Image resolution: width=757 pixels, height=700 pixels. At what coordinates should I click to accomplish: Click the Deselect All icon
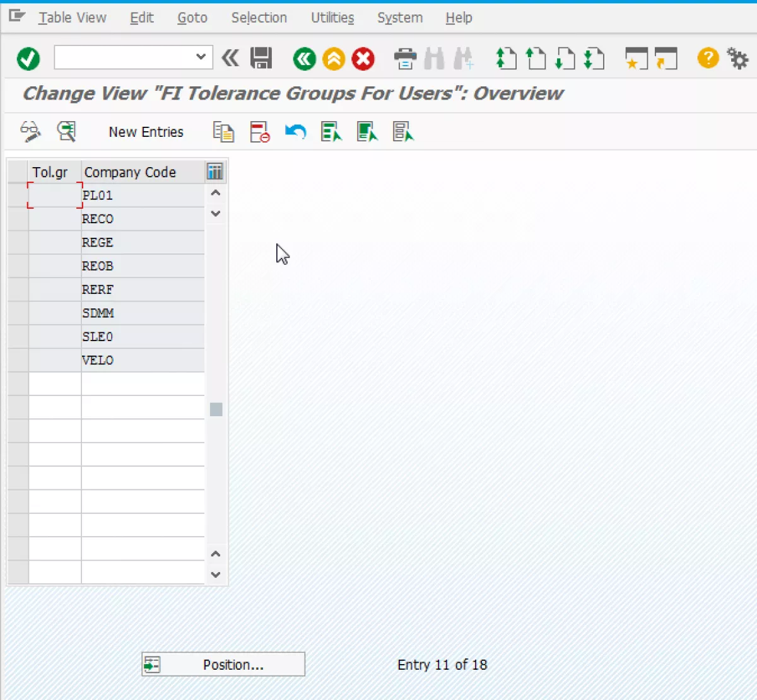(403, 132)
